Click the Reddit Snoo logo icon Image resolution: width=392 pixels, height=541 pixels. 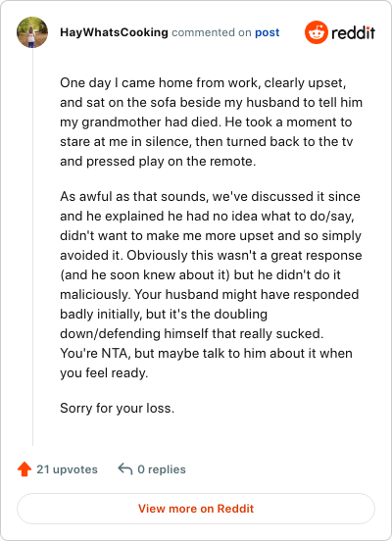tap(317, 32)
